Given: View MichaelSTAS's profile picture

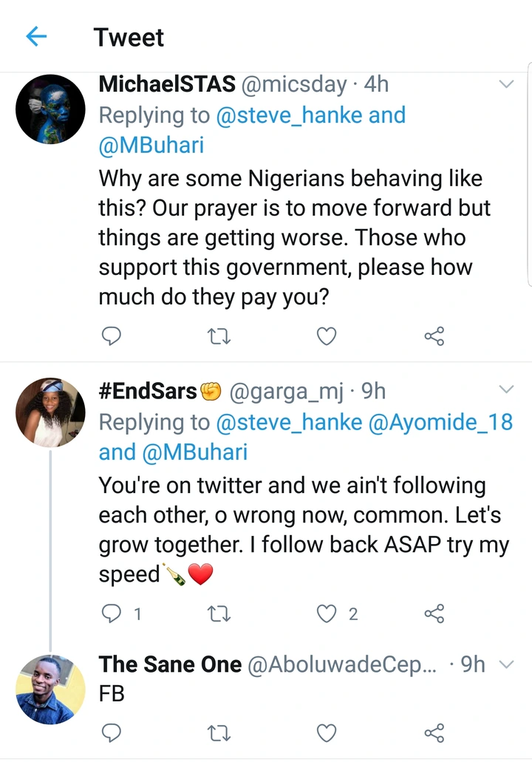Looking at the screenshot, I should click(50, 109).
